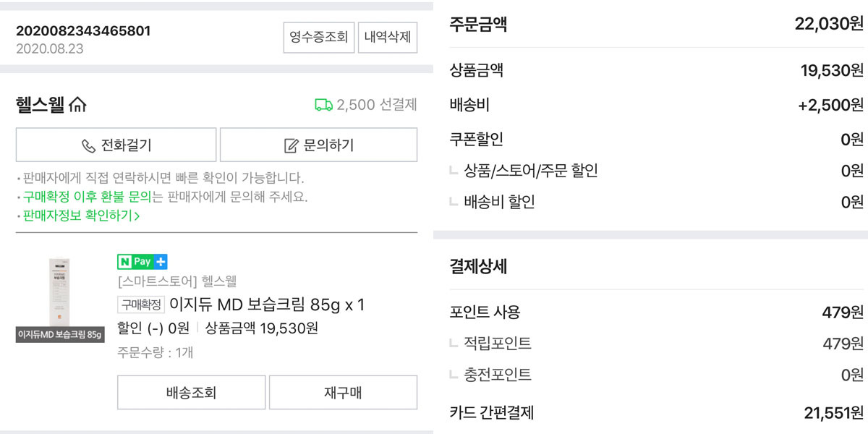The image size is (868, 434).
Task: Click the 구매확정 status badge
Action: (x=141, y=305)
